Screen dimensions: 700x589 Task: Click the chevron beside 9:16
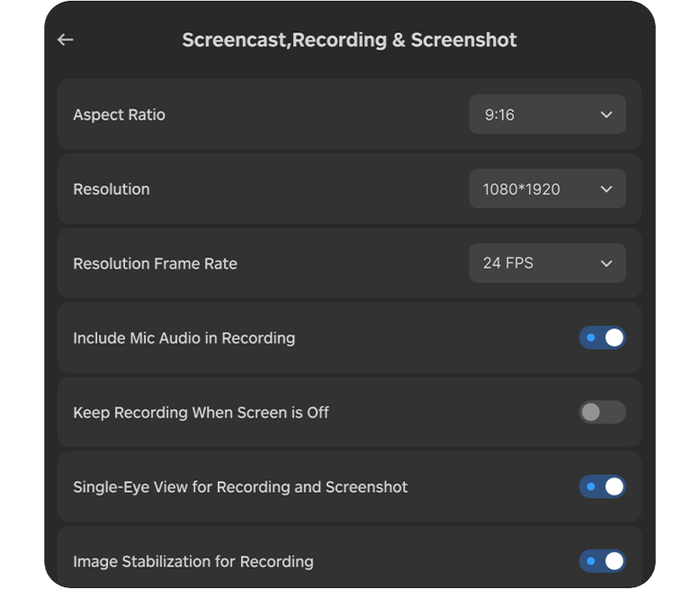coord(606,115)
